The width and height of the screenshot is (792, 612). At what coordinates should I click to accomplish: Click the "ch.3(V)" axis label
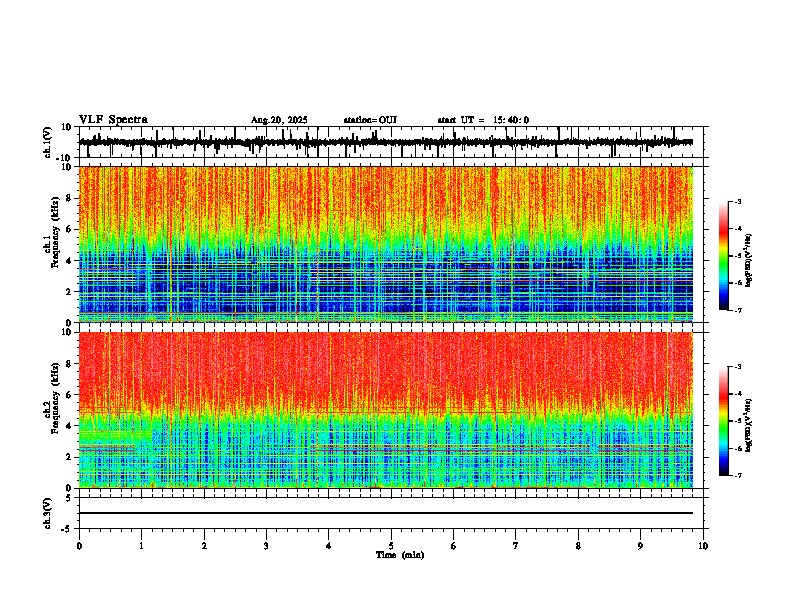[x=48, y=514]
